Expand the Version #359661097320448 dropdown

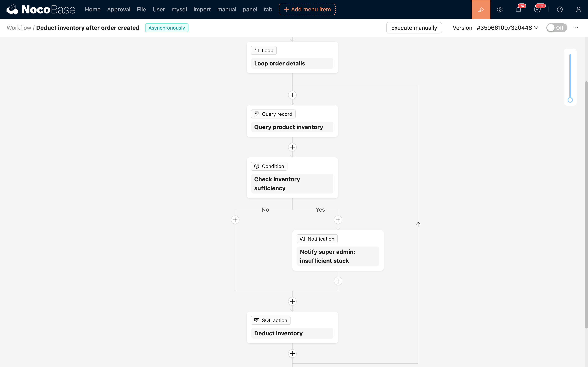[x=507, y=28]
